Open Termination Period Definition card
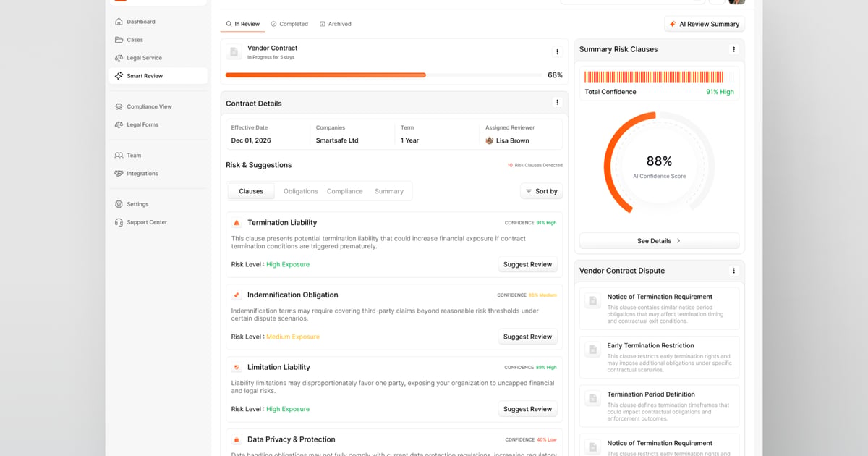The height and width of the screenshot is (456, 868). click(659, 406)
